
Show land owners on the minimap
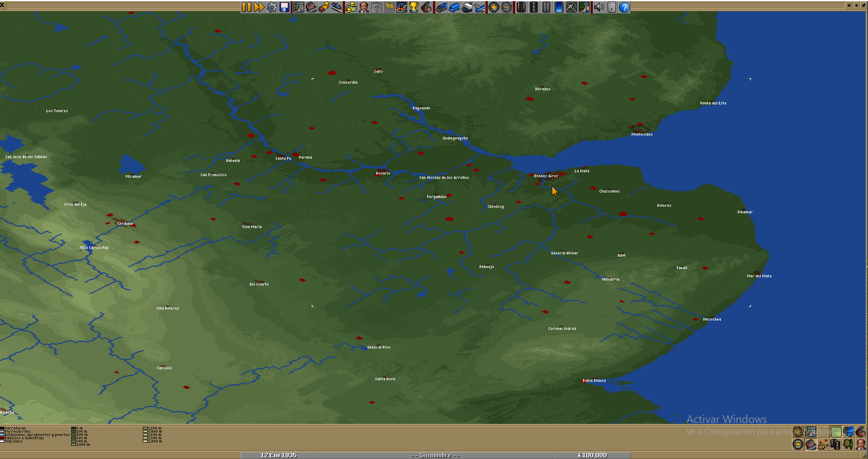coord(861,444)
